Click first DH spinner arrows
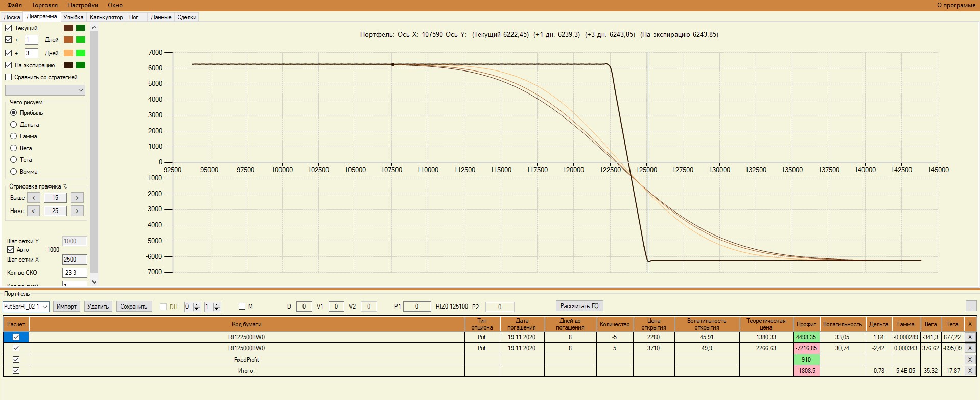Image resolution: width=980 pixels, height=400 pixels. [197, 307]
